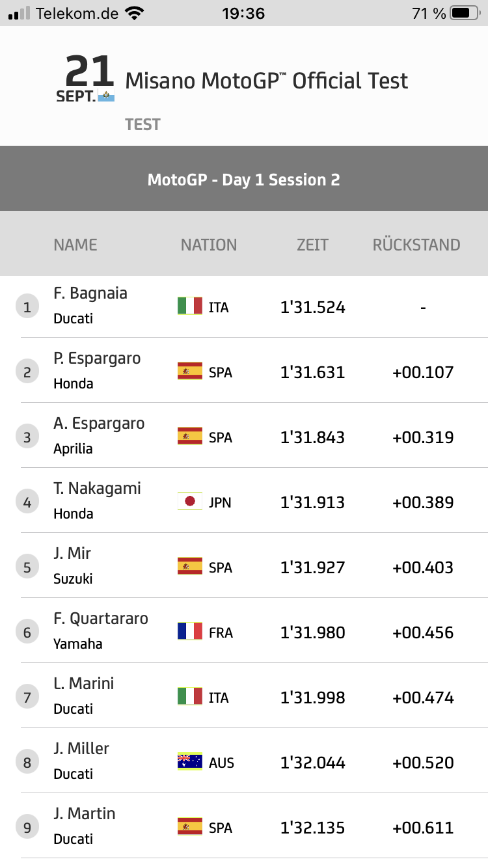Select the MotoGP - Day 1 Session 2 header
Screen dimensions: 488x868
click(244, 180)
